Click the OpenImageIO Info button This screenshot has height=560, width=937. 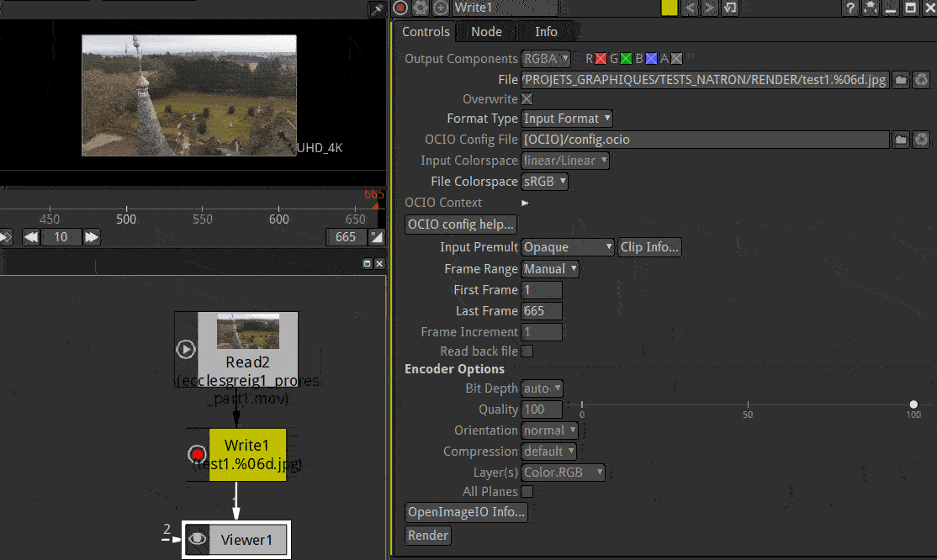466,512
